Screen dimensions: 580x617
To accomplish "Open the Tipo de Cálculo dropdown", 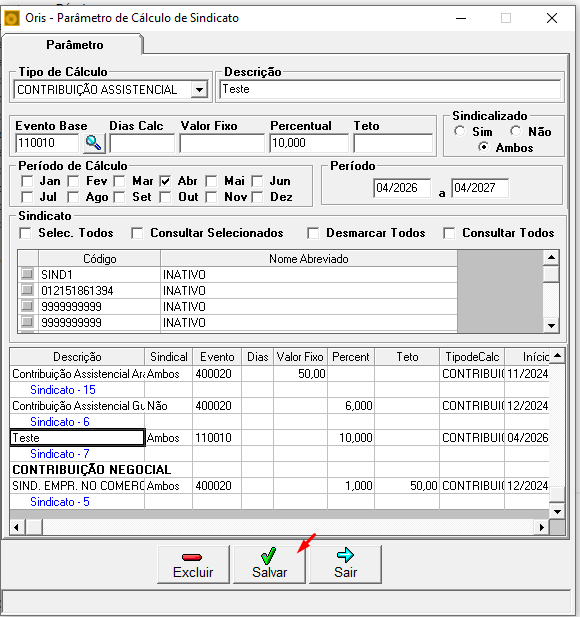I will [x=199, y=90].
